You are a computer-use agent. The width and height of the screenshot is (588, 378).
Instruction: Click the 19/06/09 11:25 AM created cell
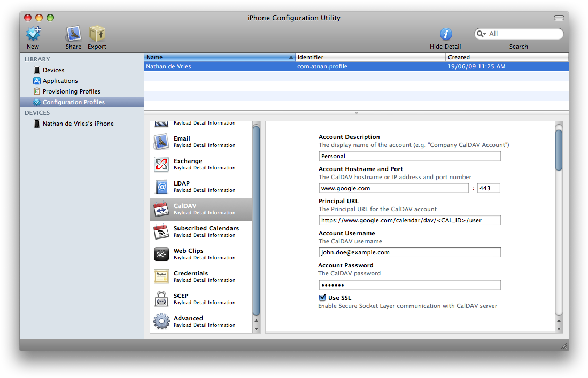[x=476, y=66]
